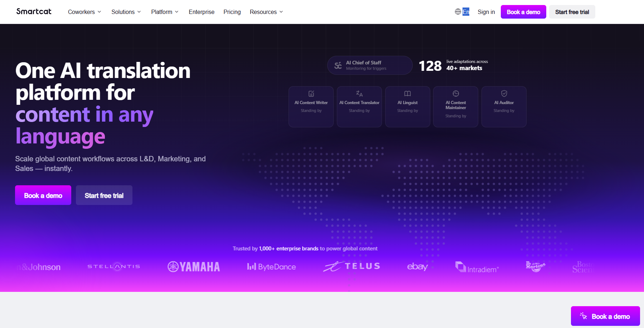Expand the Resources dropdown menu
The width and height of the screenshot is (644, 328).
click(x=266, y=12)
